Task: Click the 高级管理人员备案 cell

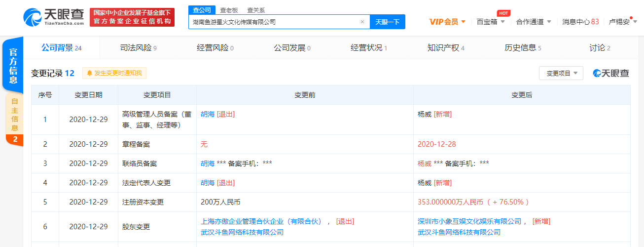Action: pos(157,120)
